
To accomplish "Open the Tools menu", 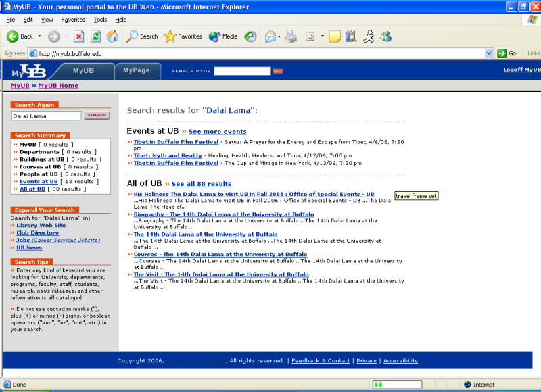I will click(x=100, y=20).
